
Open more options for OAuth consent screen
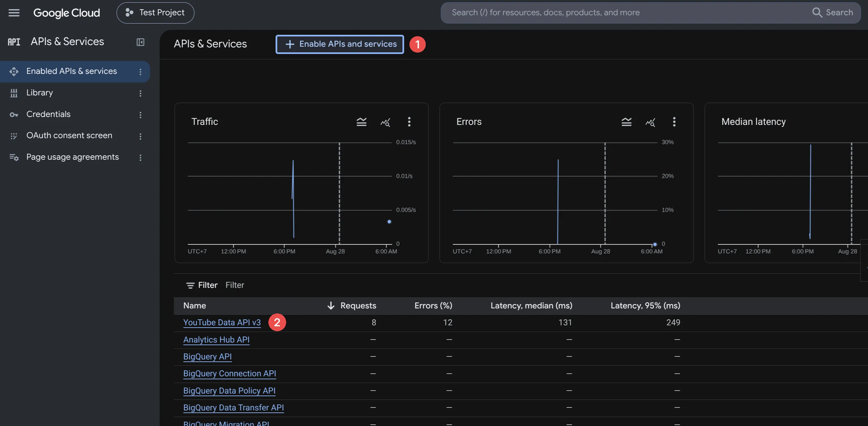click(x=140, y=136)
